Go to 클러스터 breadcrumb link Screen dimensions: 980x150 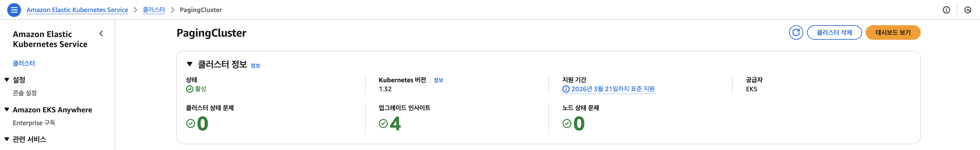(x=154, y=10)
